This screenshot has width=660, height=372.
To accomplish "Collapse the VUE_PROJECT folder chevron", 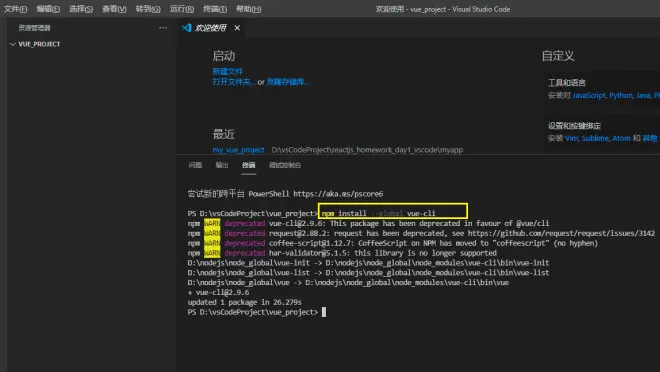I will click(13, 44).
